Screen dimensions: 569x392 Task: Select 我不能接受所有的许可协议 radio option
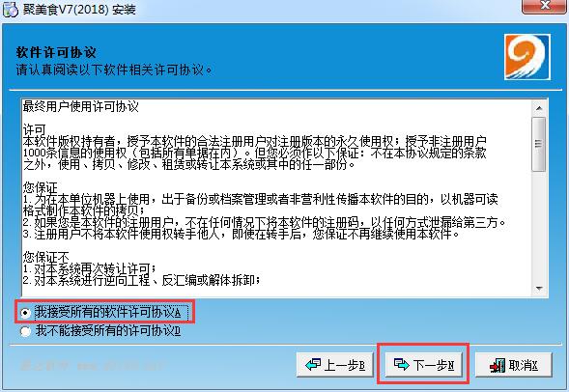click(x=25, y=331)
